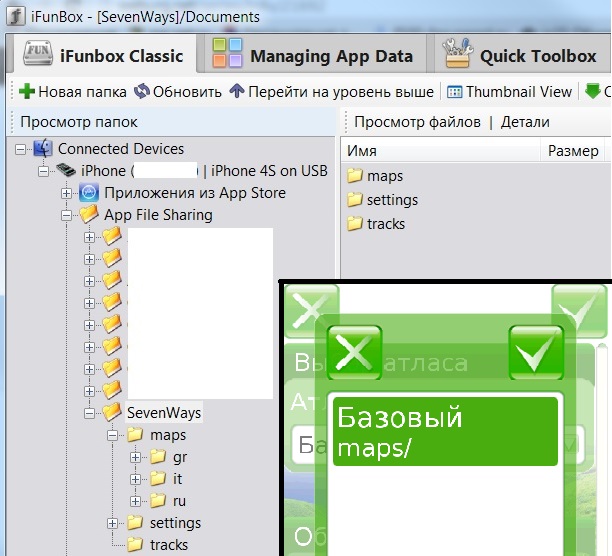Collapse the SevenWays folder tree
This screenshot has width=612, height=556.
tap(89, 413)
